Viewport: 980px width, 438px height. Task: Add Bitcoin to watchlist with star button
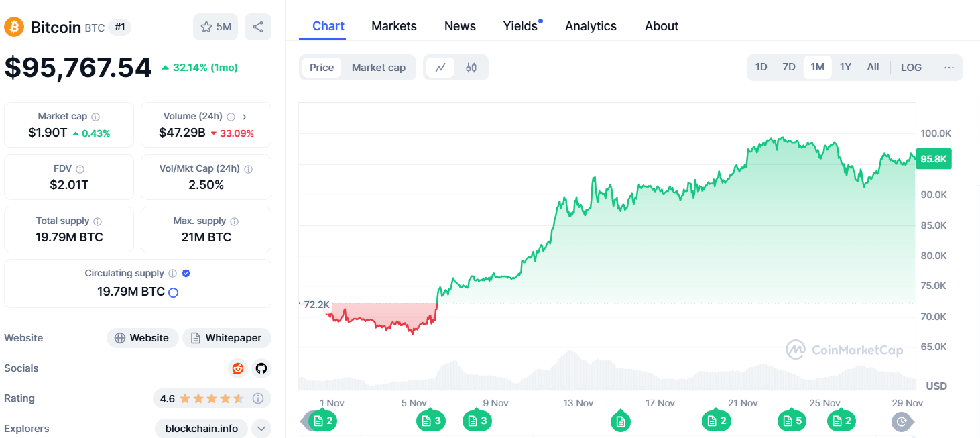pyautogui.click(x=215, y=27)
